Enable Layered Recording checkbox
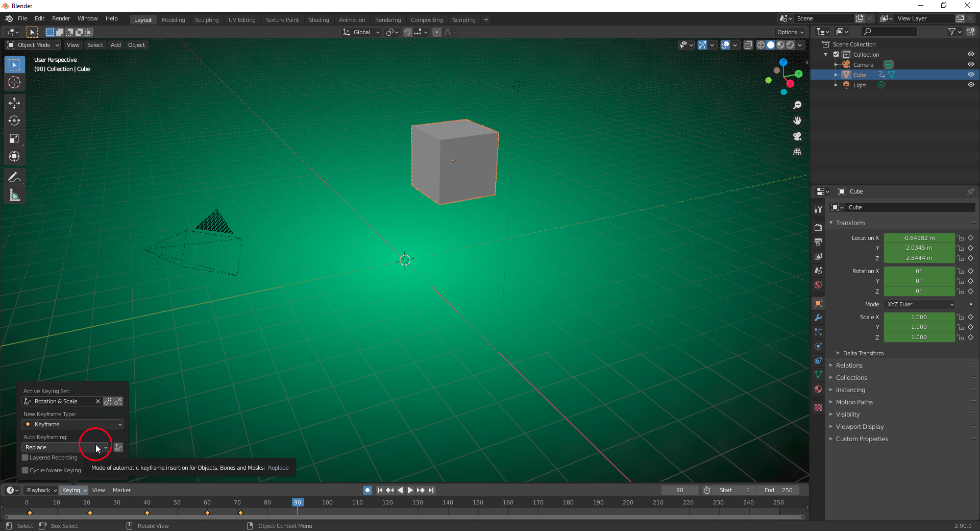 coord(25,457)
